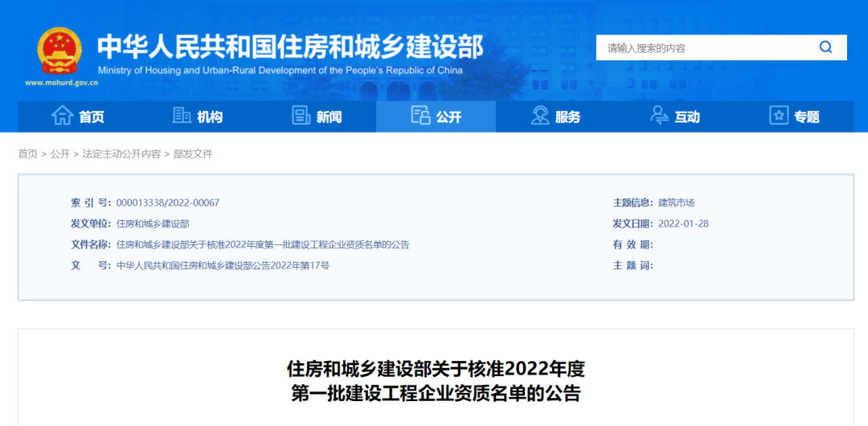Click the 索 引 号 label

92,203
